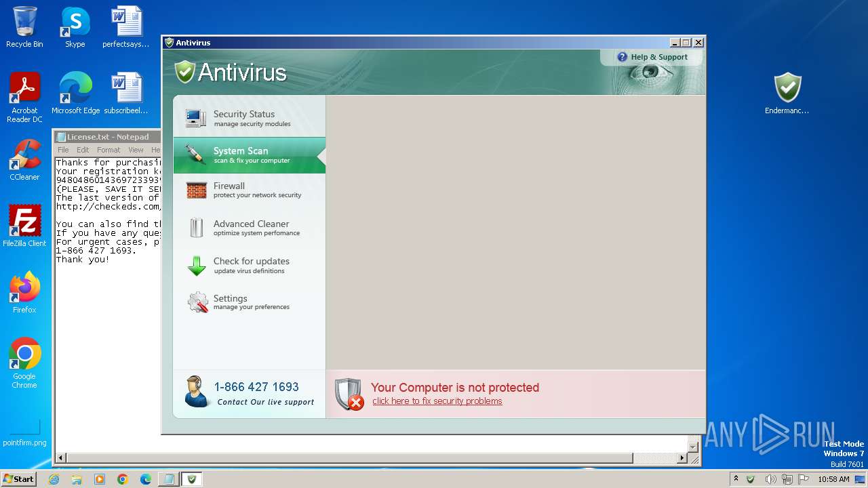Click the brick wall Firewall icon

(197, 190)
